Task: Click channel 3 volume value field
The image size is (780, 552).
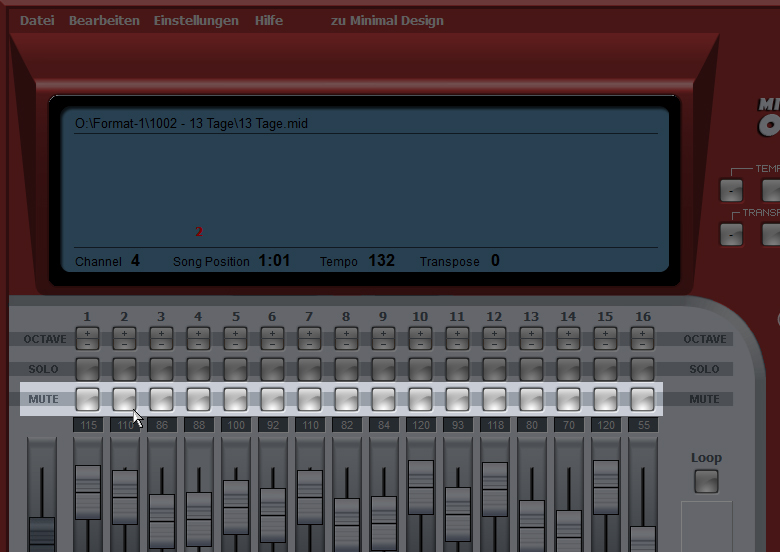Action: click(x=161, y=425)
